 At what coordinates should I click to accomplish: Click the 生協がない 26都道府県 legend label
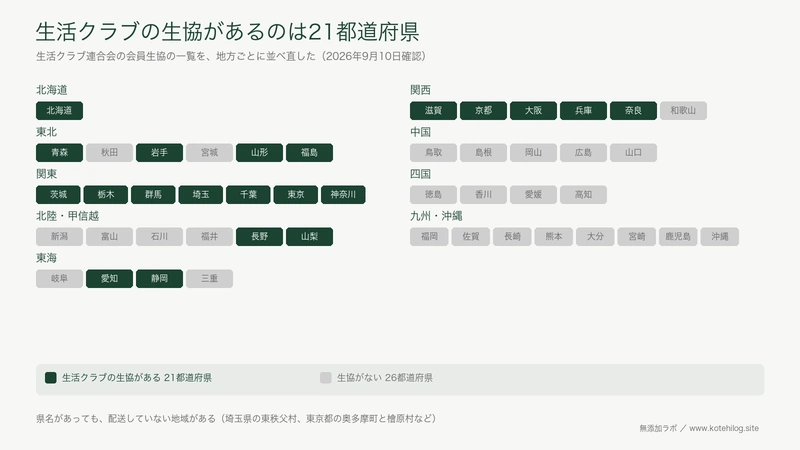385,378
